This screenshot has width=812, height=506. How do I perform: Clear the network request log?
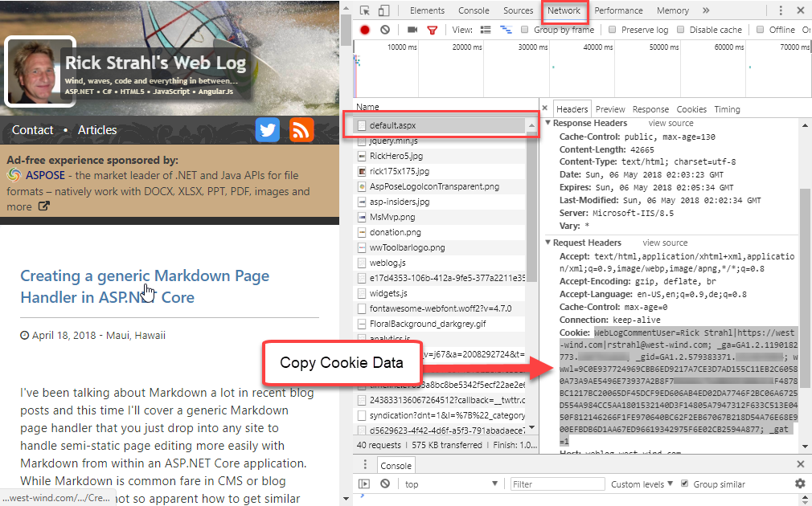pos(385,30)
